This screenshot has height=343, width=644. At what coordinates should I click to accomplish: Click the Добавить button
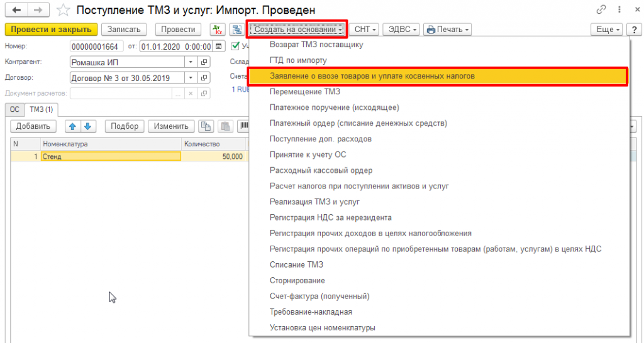coord(33,126)
